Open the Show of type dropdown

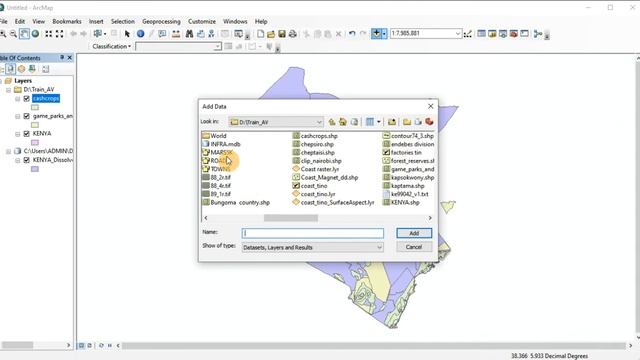pos(379,247)
